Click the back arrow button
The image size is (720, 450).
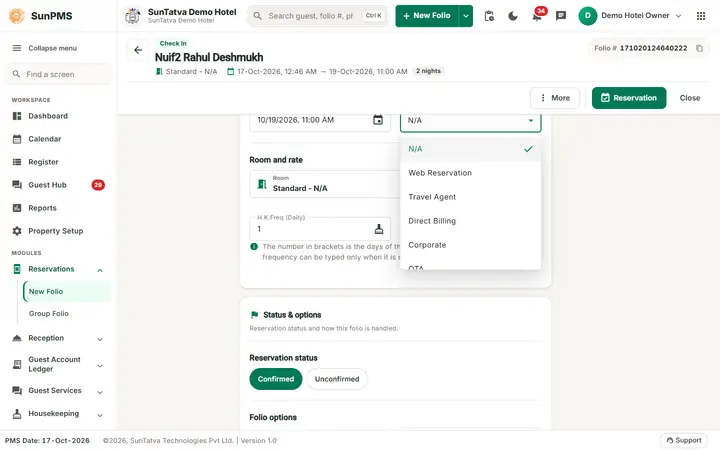[x=138, y=50]
